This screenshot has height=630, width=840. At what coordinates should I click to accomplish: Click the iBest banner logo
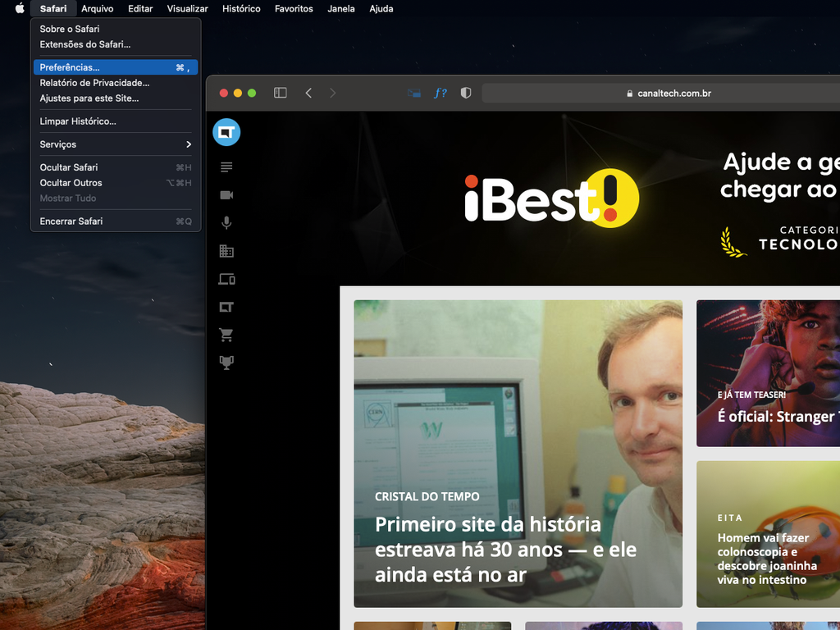[x=551, y=199]
